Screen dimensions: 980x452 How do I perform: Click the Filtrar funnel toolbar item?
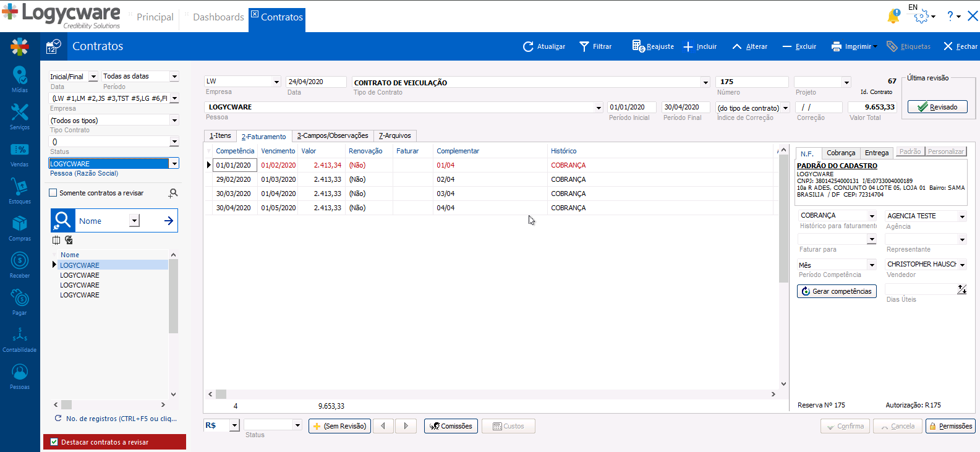[x=595, y=46]
